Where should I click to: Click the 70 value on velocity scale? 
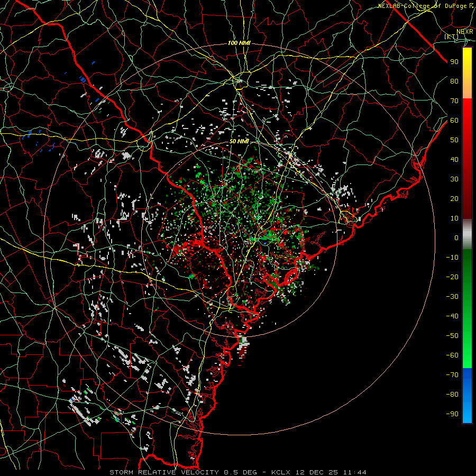454,101
